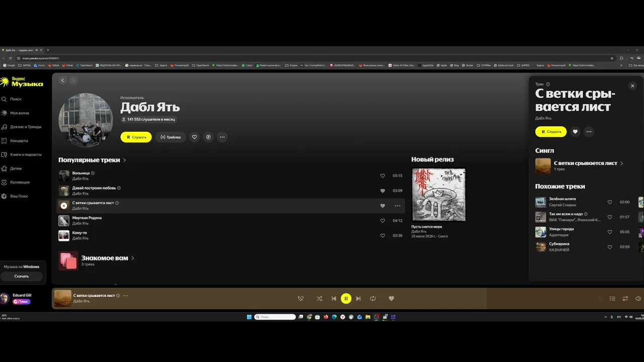Go back with the page back arrow
The height and width of the screenshot is (362, 644).
tap(63, 80)
